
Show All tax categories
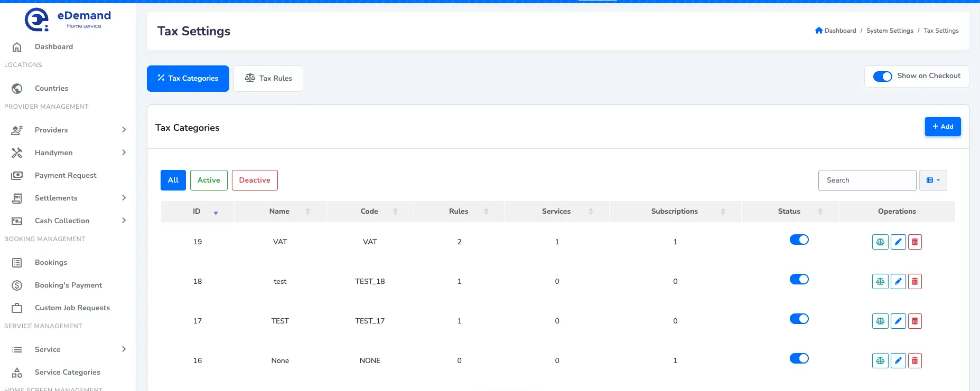coord(173,180)
